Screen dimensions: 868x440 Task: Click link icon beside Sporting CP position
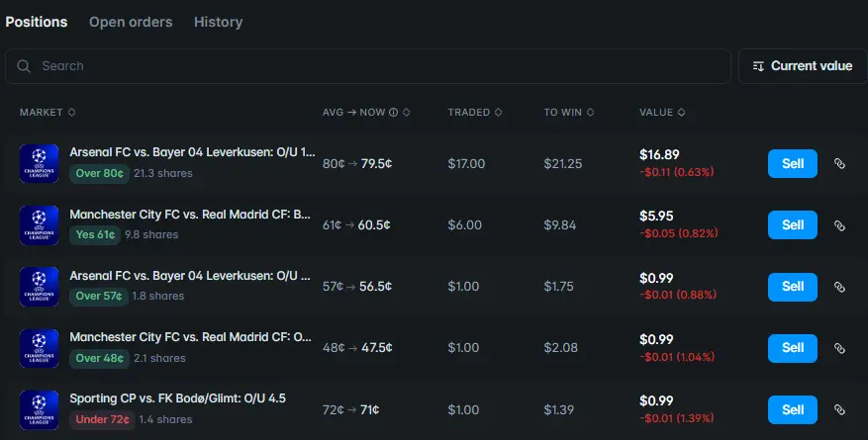[839, 409]
